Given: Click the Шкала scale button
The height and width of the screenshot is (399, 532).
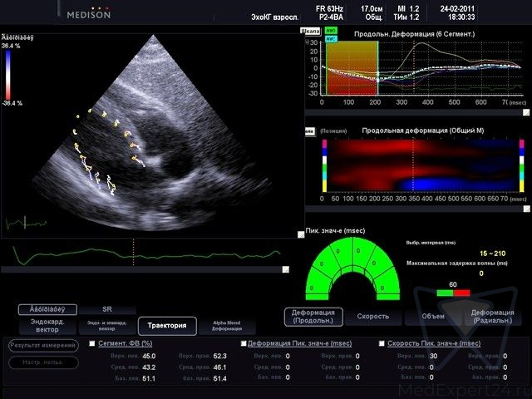Looking at the screenshot, I should tap(310, 32).
